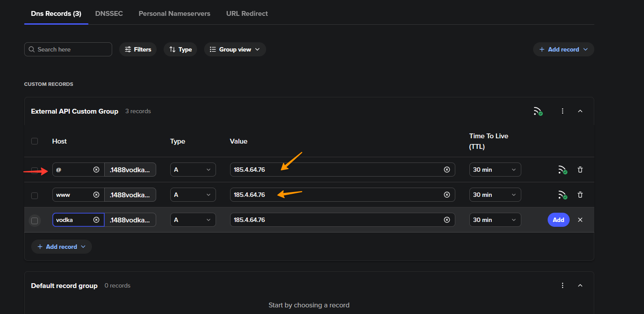
Task: Open three-dot menu for External API Custom Group
Action: click(563, 111)
